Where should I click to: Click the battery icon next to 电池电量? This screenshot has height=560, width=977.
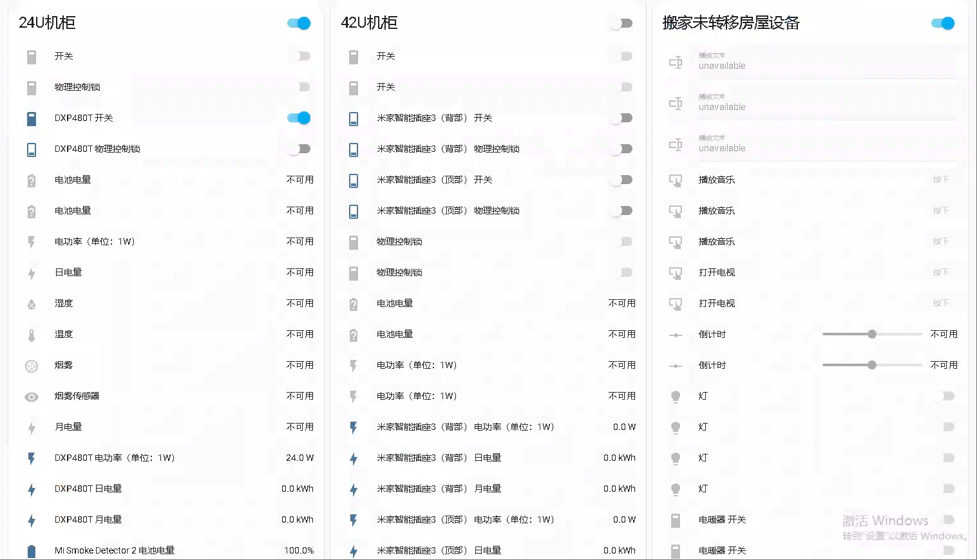[x=32, y=180]
